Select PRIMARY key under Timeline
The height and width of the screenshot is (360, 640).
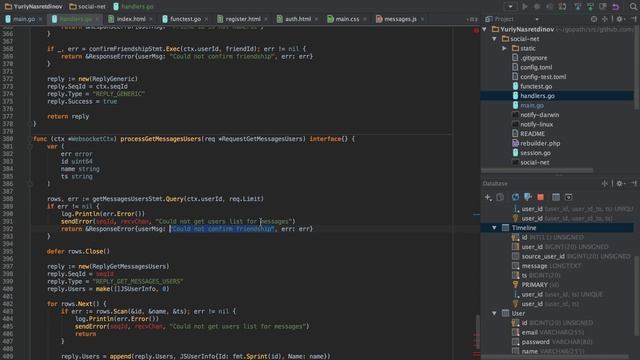coord(535,285)
